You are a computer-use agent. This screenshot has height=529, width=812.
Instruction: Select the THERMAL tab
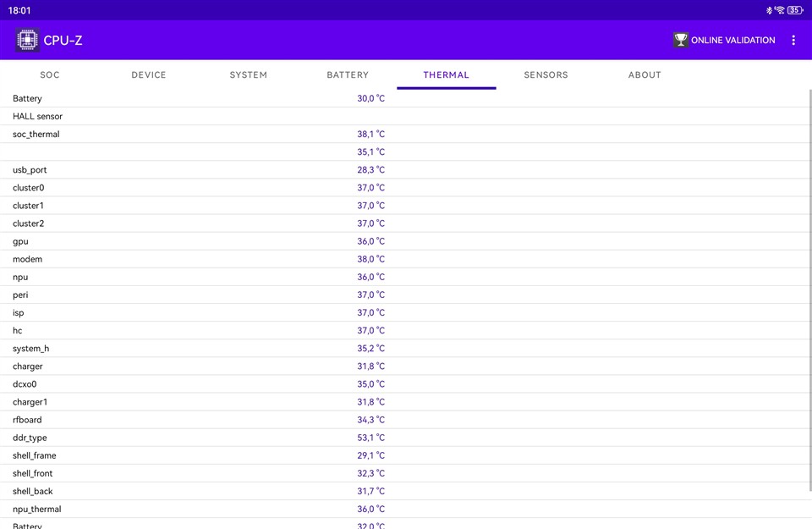coord(447,74)
